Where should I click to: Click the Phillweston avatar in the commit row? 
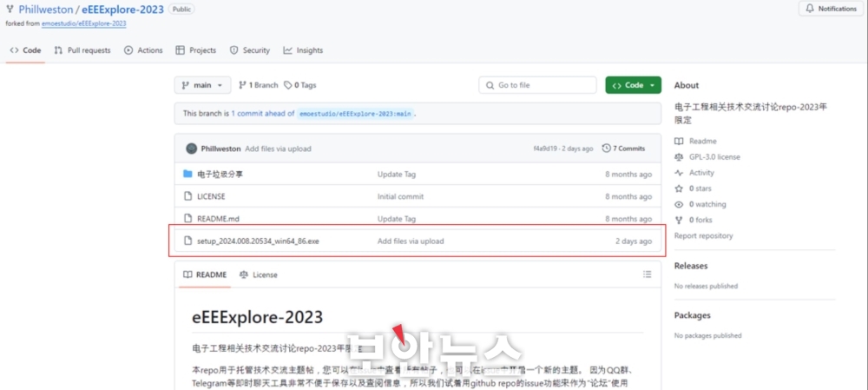(x=192, y=149)
